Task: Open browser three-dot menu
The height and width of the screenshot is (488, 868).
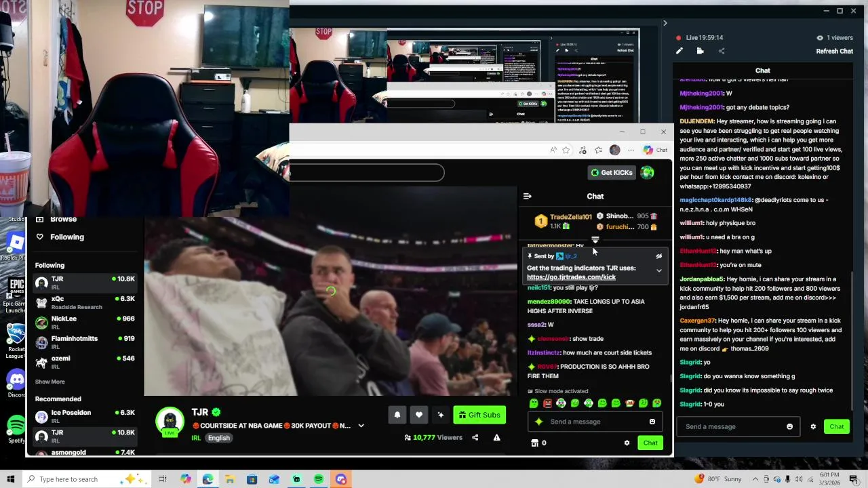Action: click(x=631, y=150)
